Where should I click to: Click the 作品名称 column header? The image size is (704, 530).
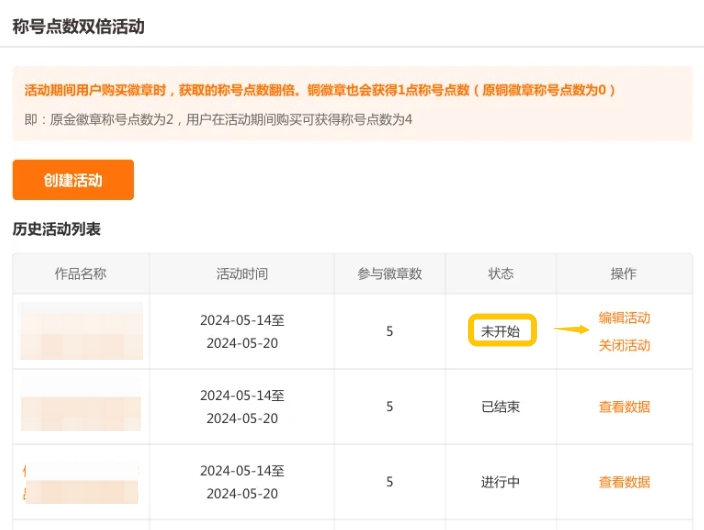81,274
